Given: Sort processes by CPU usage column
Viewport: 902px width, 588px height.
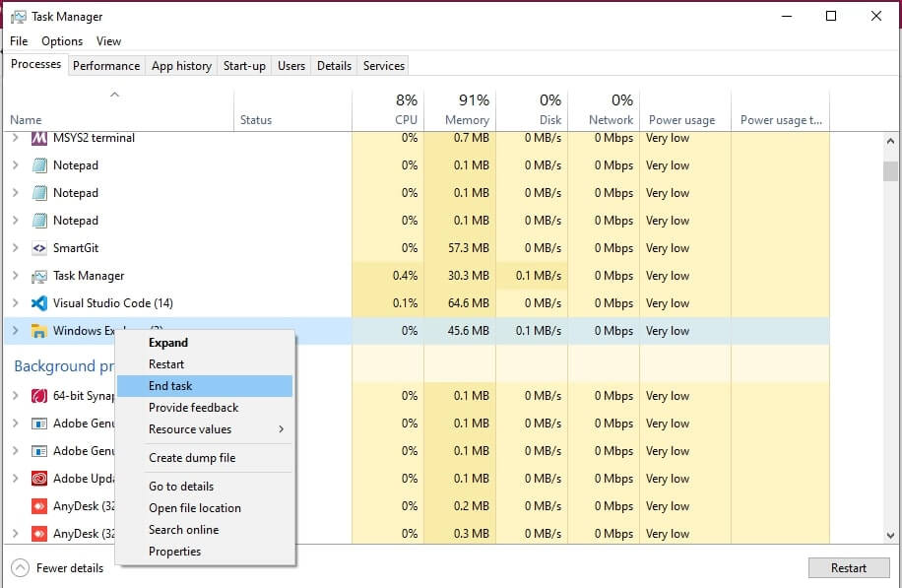Looking at the screenshot, I should coord(388,110).
